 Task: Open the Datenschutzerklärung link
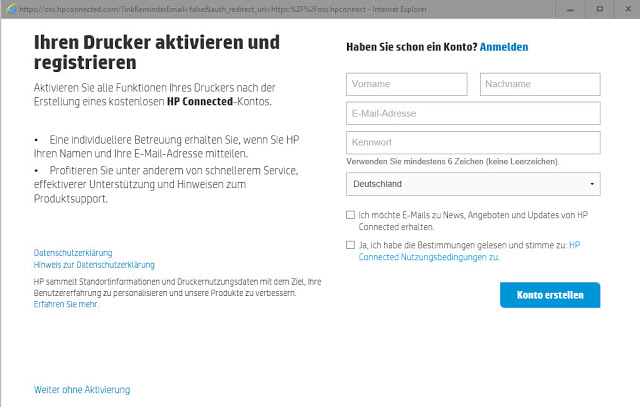(73, 253)
